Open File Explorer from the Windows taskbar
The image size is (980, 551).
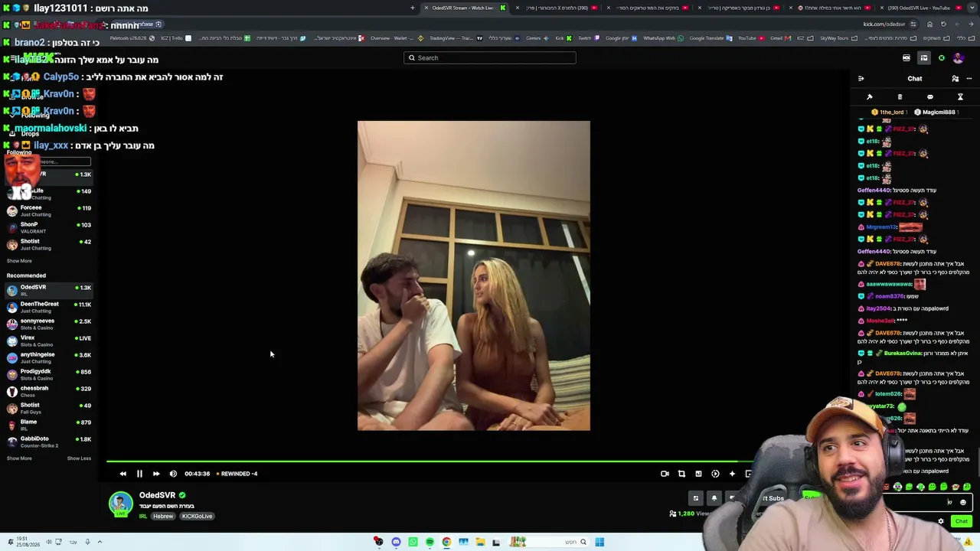tap(480, 542)
